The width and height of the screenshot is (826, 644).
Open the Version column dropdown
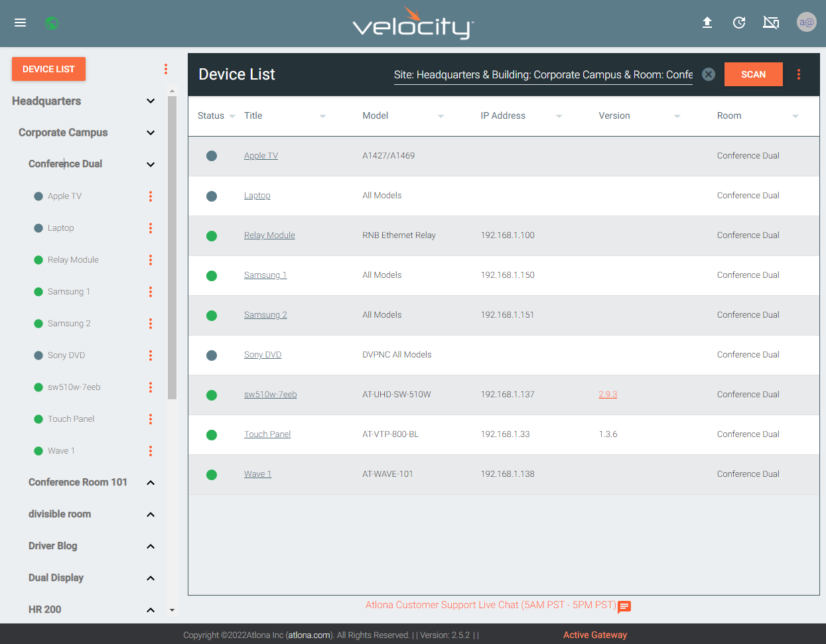[x=677, y=116]
